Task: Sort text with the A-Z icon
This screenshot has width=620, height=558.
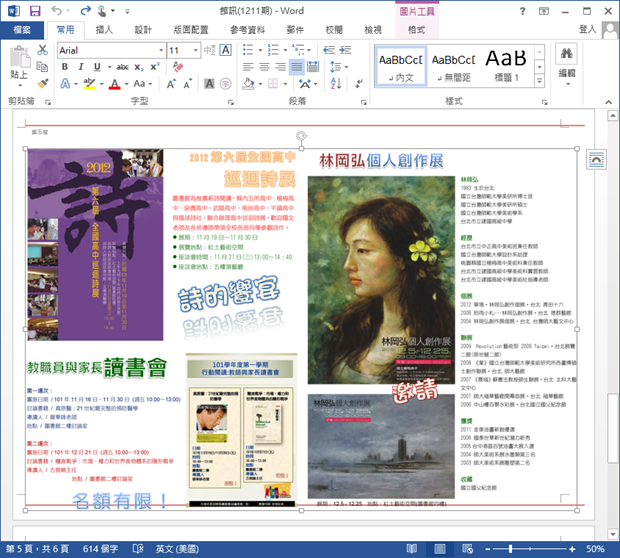Action: click(x=335, y=83)
